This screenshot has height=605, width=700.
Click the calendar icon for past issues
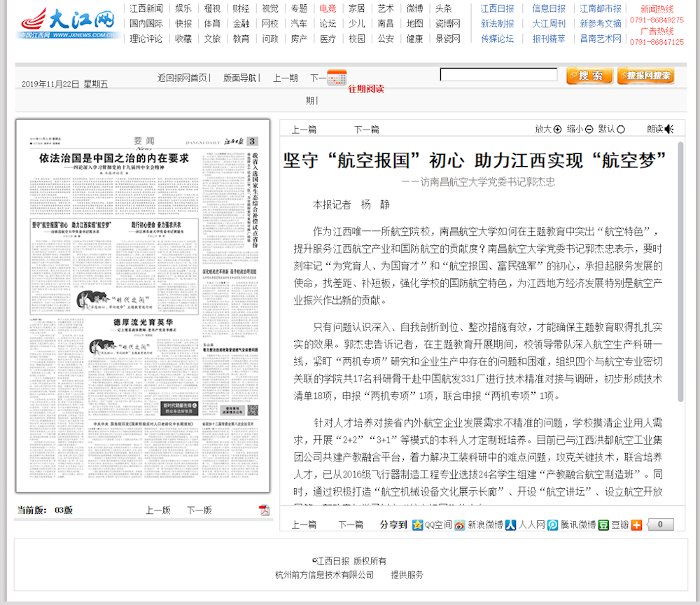coord(337,78)
